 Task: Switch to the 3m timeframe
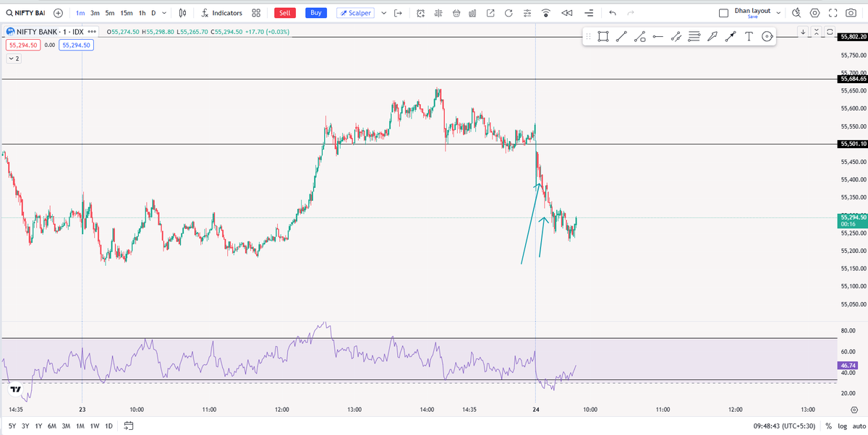tap(95, 13)
